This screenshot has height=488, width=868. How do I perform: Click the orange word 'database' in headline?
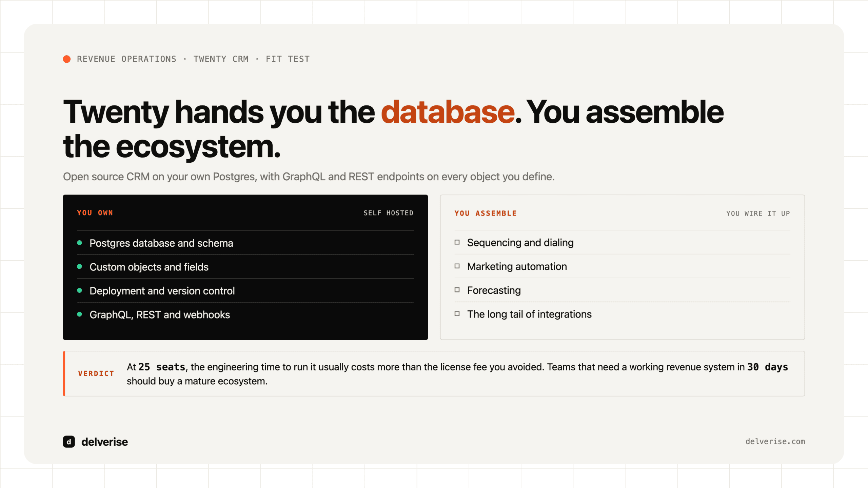tap(448, 112)
